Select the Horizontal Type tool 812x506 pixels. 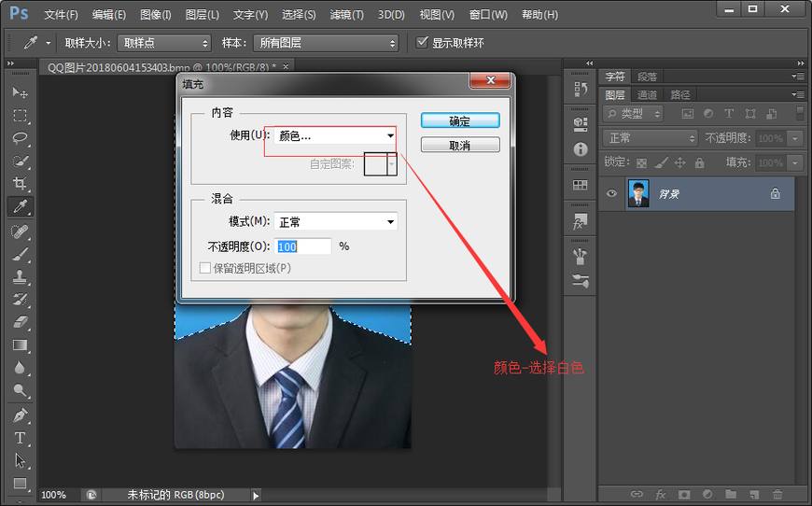[21, 438]
